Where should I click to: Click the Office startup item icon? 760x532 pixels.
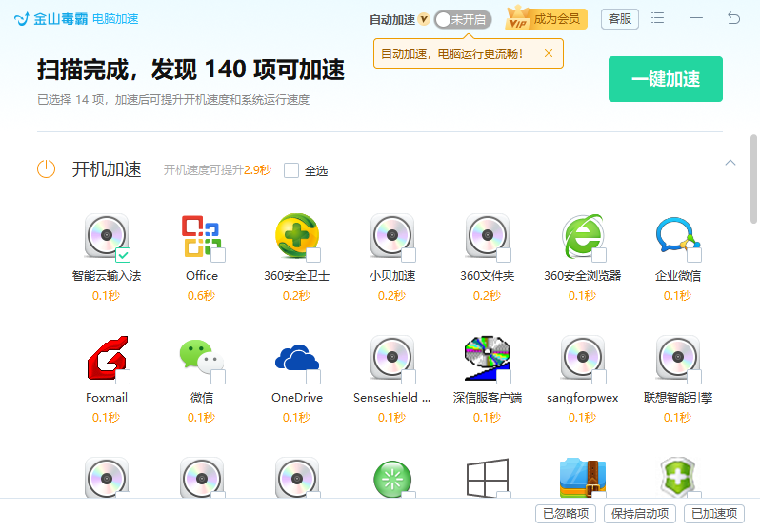[x=202, y=236]
